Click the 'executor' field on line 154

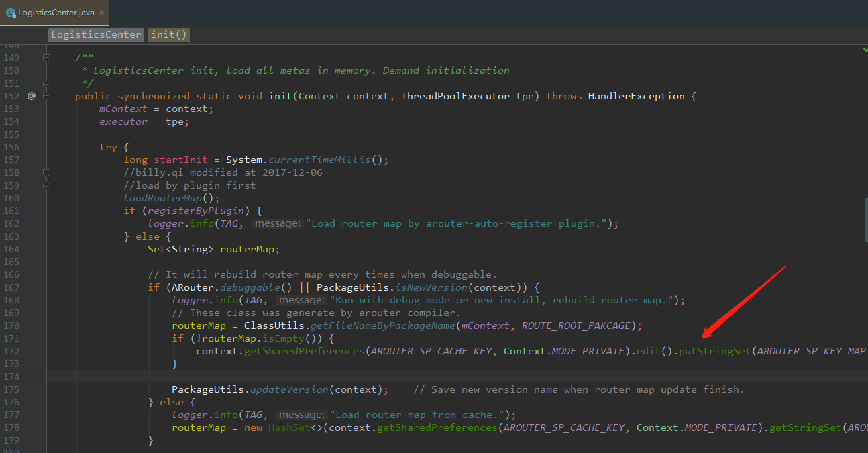[123, 121]
